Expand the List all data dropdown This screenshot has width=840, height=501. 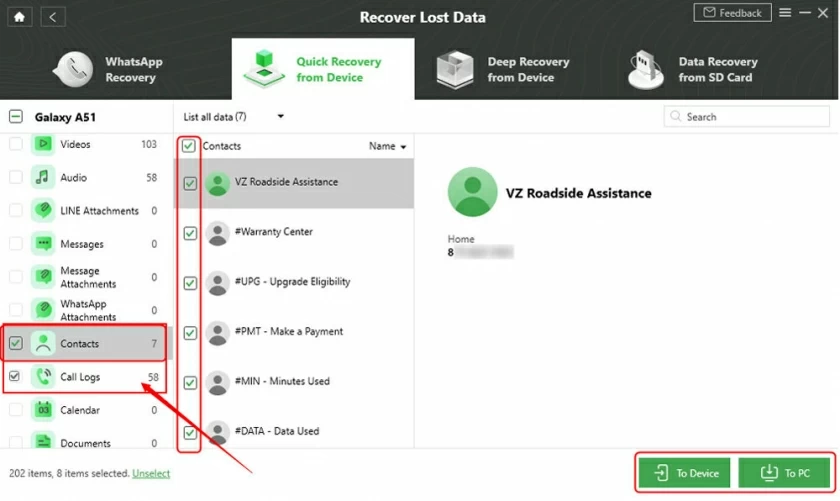280,117
